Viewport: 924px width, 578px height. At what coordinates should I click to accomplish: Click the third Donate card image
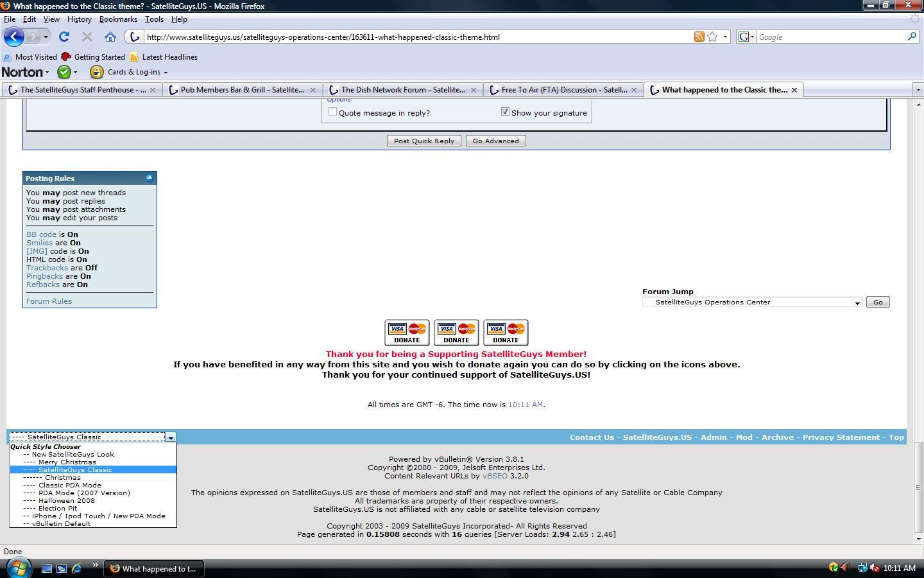click(506, 333)
